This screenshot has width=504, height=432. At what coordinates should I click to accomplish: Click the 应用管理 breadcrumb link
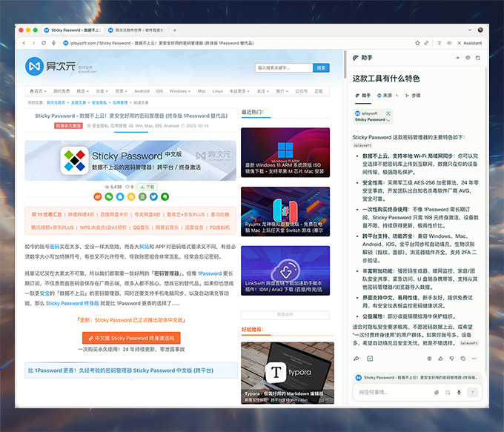coord(120,102)
